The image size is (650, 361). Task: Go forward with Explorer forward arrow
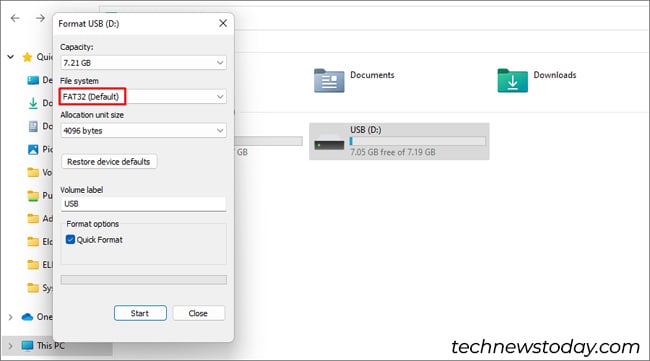[x=40, y=18]
